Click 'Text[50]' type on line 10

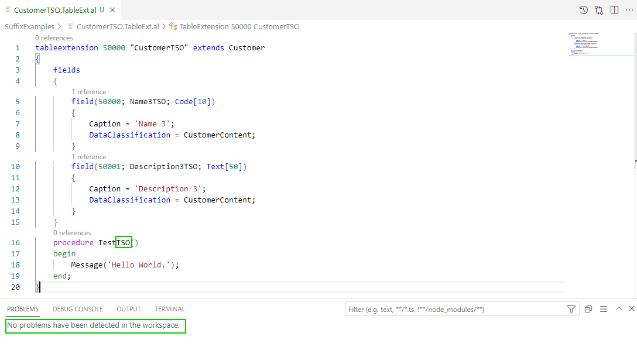point(226,167)
